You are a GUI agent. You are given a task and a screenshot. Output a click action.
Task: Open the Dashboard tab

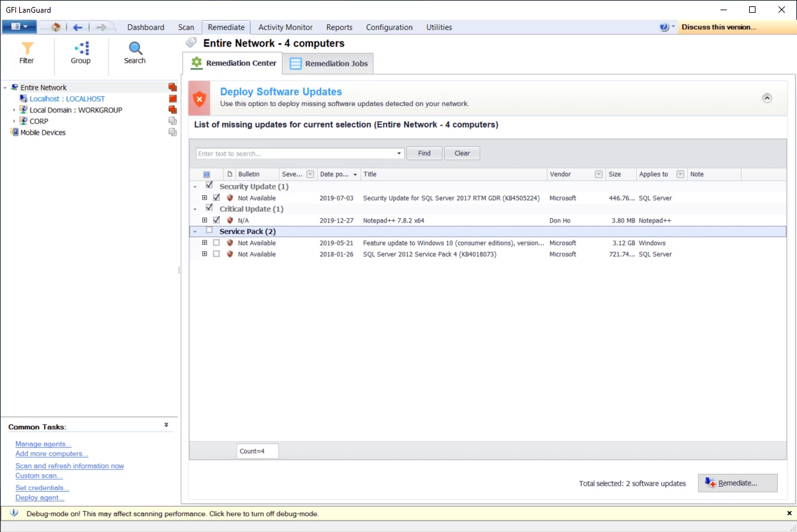coord(145,27)
